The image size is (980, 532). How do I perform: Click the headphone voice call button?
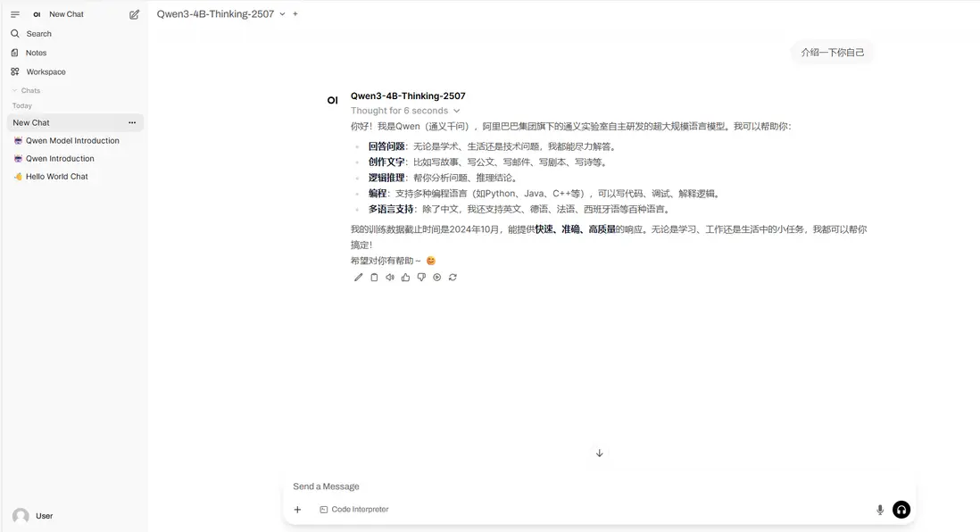[901, 510]
